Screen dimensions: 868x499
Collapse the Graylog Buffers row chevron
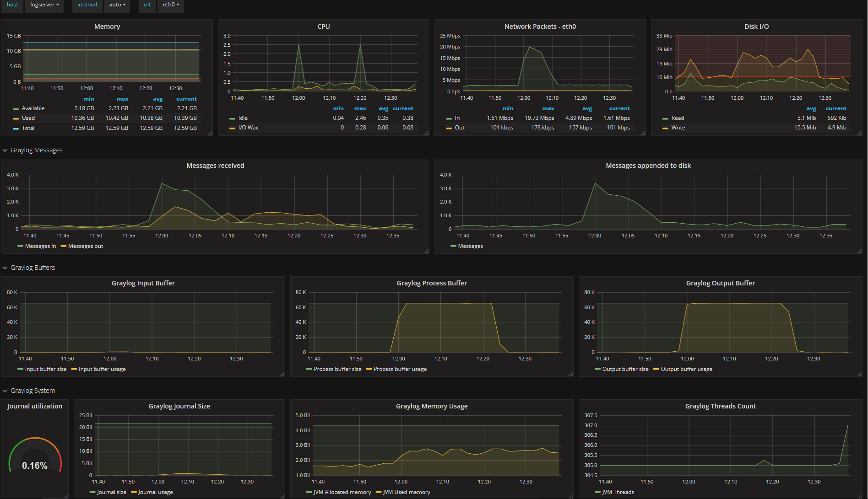5,268
